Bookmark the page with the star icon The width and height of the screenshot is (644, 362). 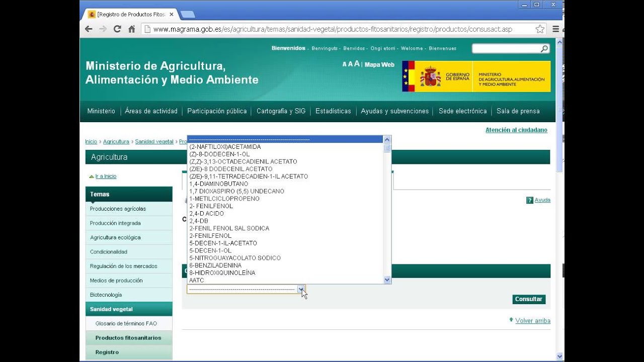tap(540, 29)
